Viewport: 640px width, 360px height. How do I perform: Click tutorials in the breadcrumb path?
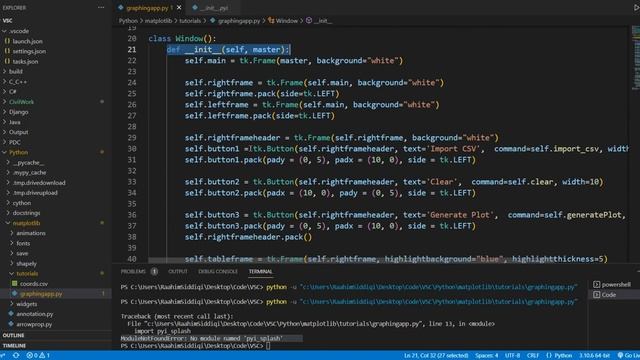tap(190, 21)
